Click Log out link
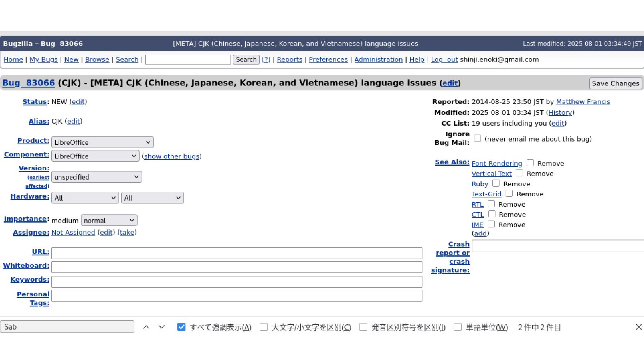The width and height of the screenshot is (644, 362). (x=444, y=60)
